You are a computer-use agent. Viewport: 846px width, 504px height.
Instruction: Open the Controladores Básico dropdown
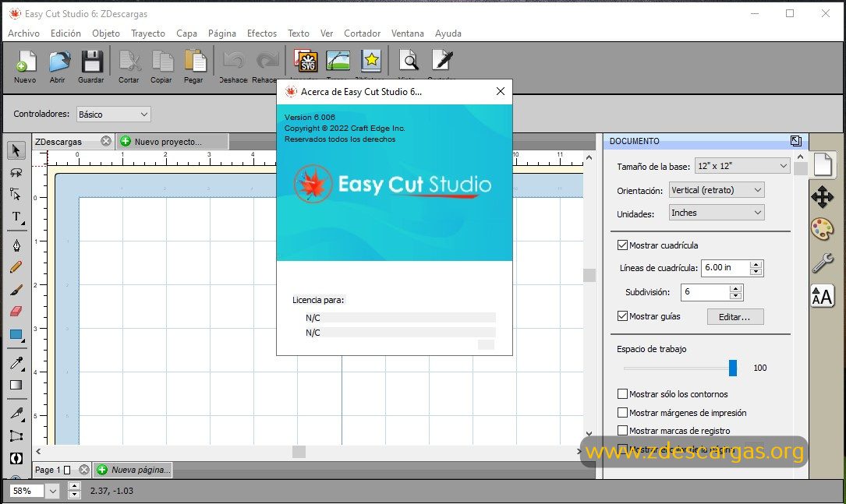click(x=113, y=115)
